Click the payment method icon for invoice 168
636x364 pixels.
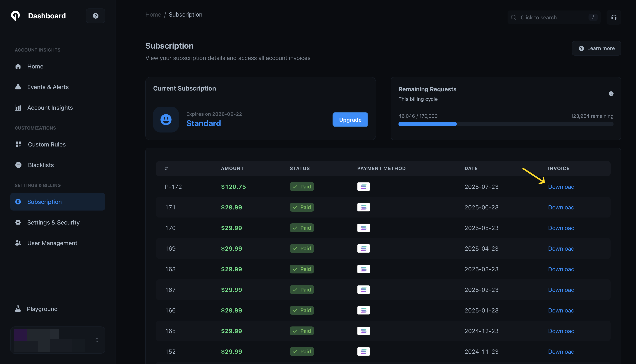363,269
